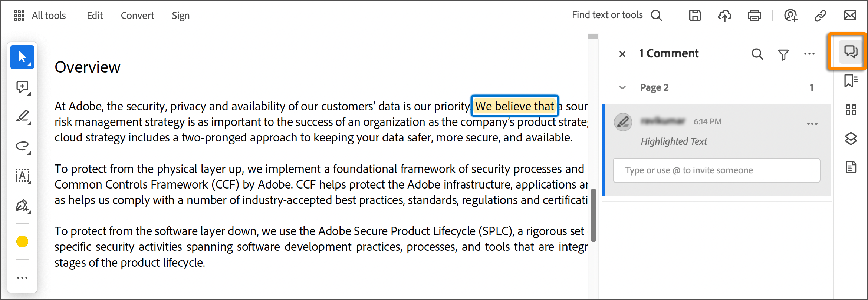Click the yellow color swatch

pyautogui.click(x=22, y=241)
